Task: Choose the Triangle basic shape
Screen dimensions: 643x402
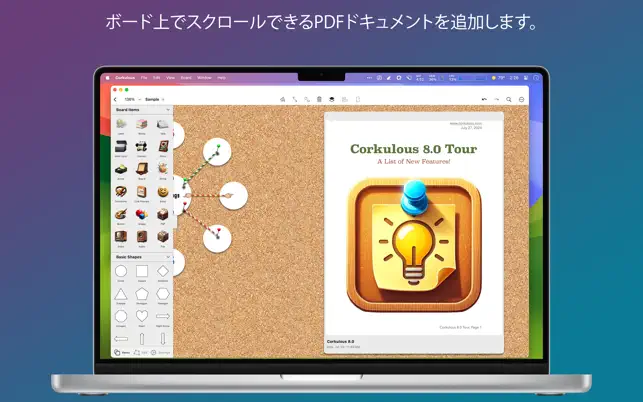Action: [x=121, y=294]
